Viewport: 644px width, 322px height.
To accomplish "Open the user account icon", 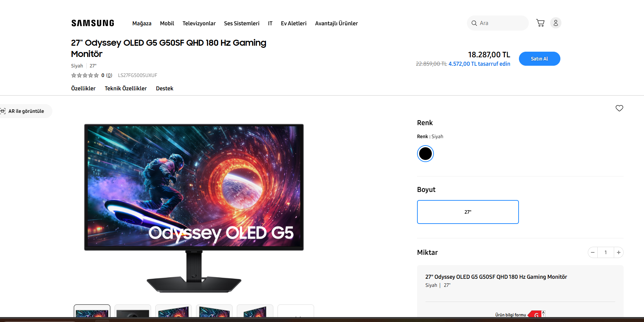I will 556,23.
